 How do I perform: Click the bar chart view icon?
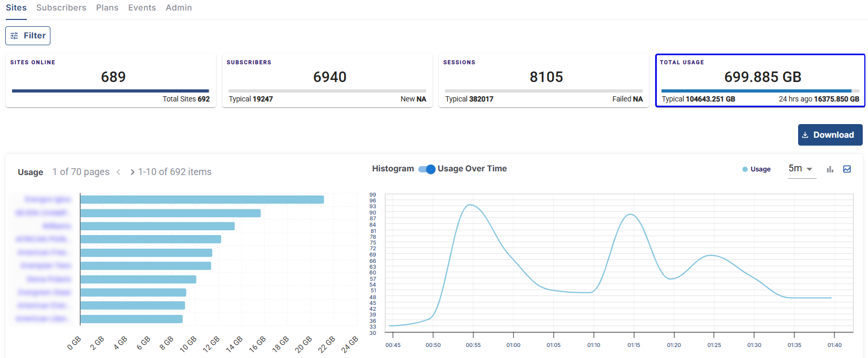(830, 169)
